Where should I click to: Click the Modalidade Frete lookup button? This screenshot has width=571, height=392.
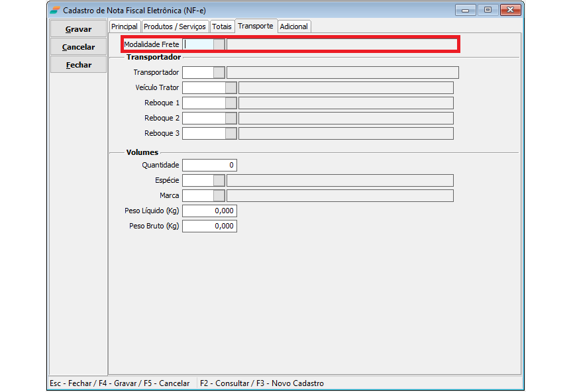tap(219, 44)
